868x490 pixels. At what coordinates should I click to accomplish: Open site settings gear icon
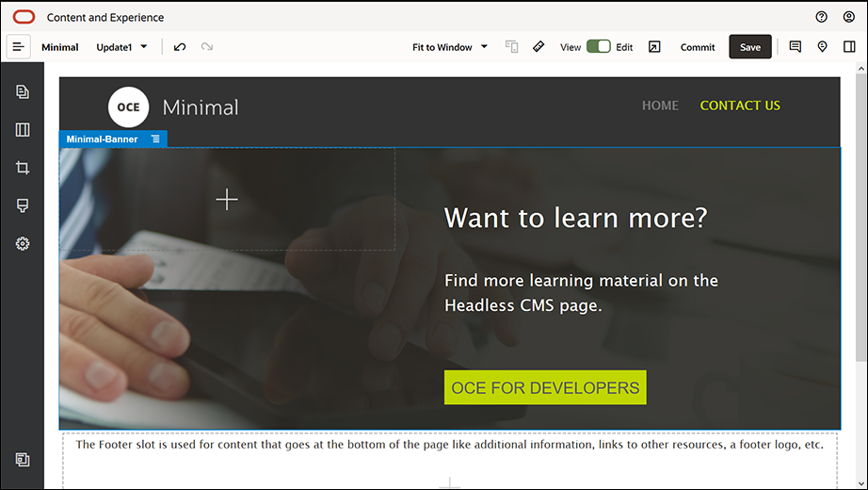pyautogui.click(x=23, y=243)
